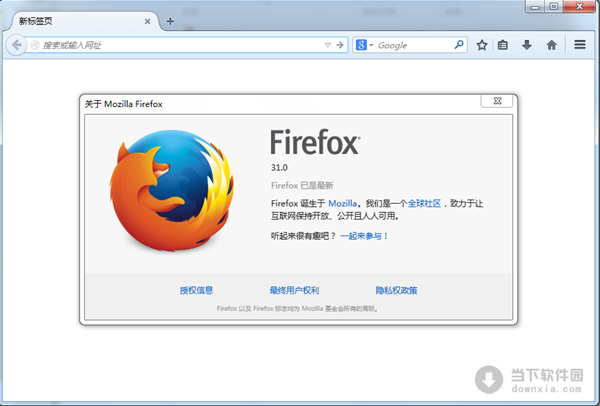600x406 pixels.
Task: Close the 关于 Mozilla Firefox dialog
Action: (497, 101)
